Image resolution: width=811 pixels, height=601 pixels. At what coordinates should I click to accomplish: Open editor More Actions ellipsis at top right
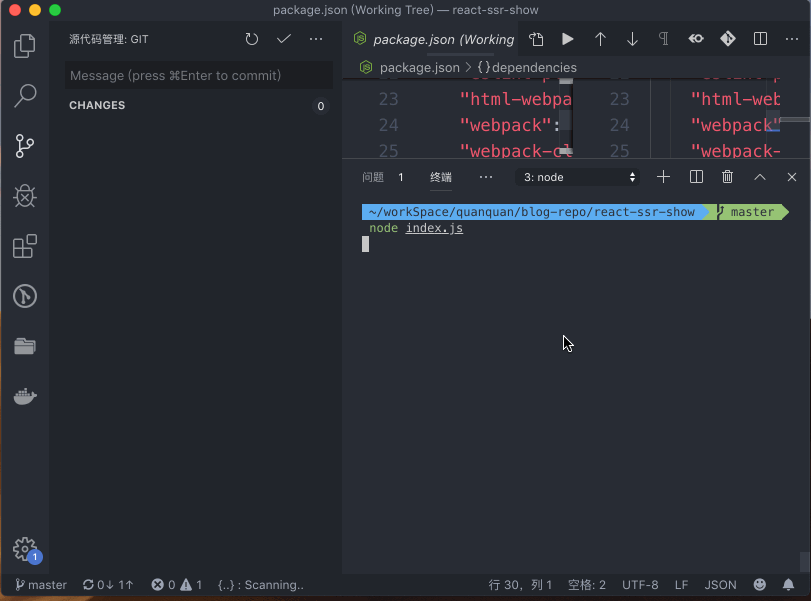pos(792,39)
